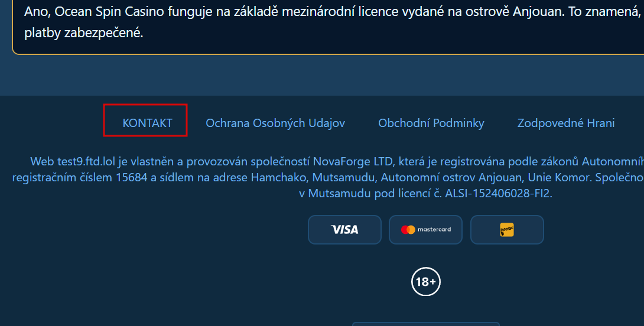The image size is (644, 326).
Task: Click the Mastercard payment logo
Action: coord(425,230)
